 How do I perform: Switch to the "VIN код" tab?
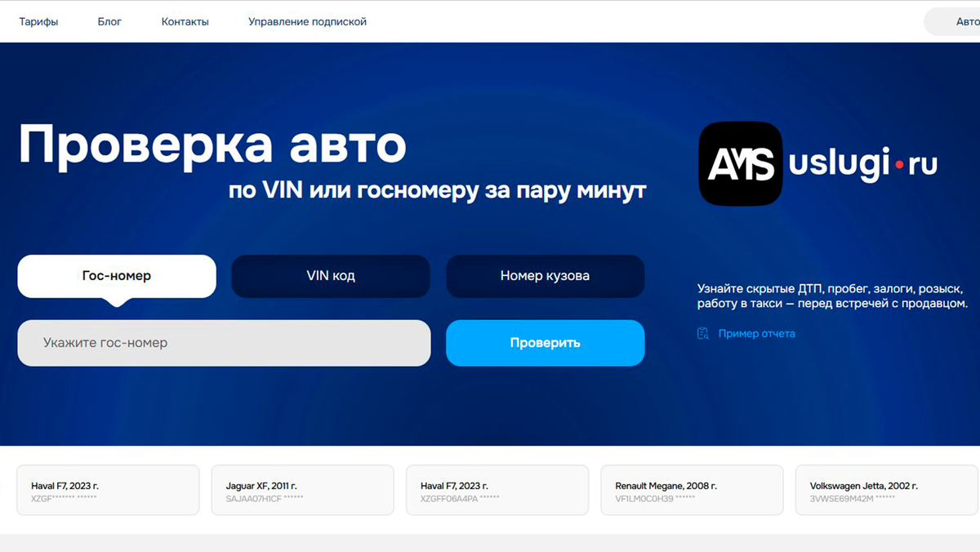point(330,276)
